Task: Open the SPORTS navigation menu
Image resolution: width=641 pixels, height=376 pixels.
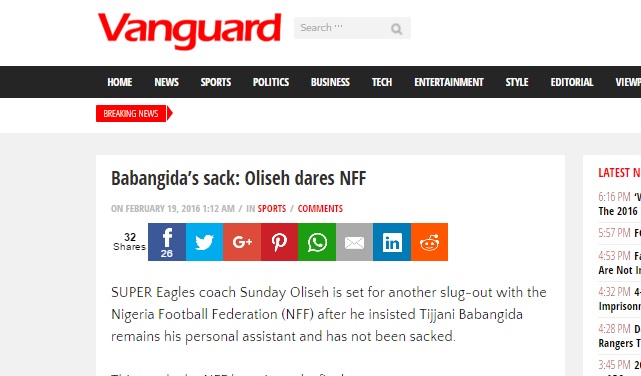Action: pos(216,82)
